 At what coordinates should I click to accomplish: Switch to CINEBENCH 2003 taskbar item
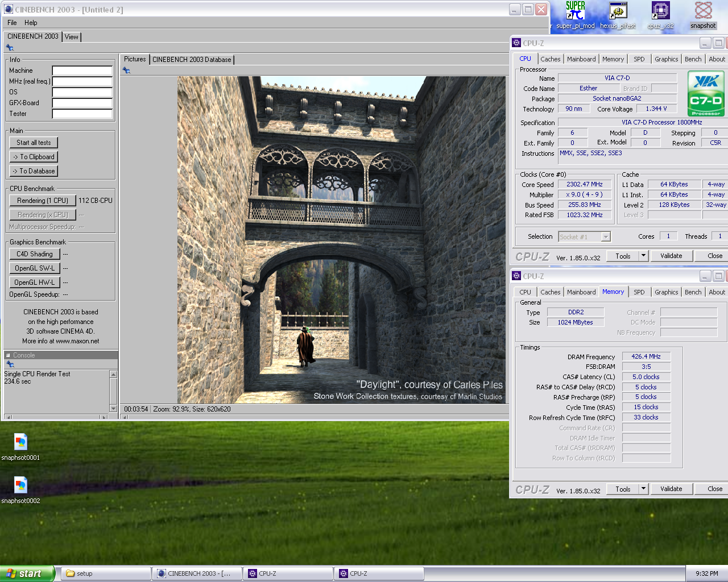click(197, 573)
